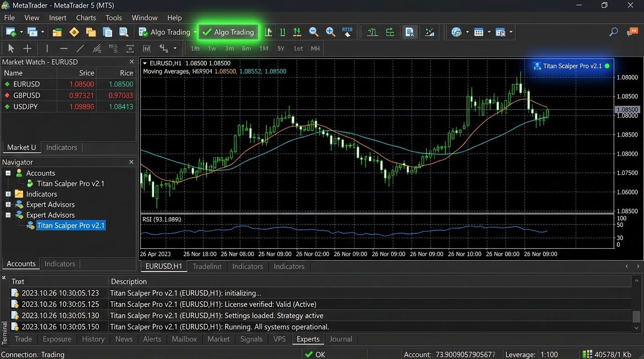The height and width of the screenshot is (359, 644).
Task: Click the chart tabs right scroll arrow
Action: [638, 266]
